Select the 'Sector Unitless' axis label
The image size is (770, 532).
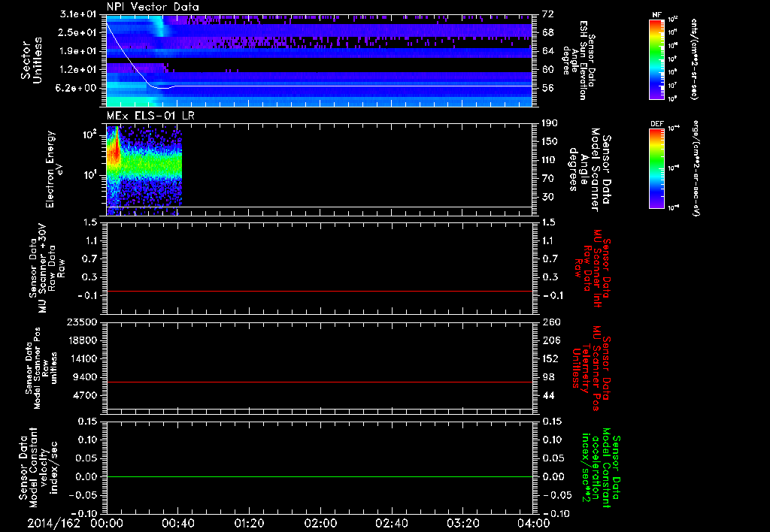coord(32,60)
